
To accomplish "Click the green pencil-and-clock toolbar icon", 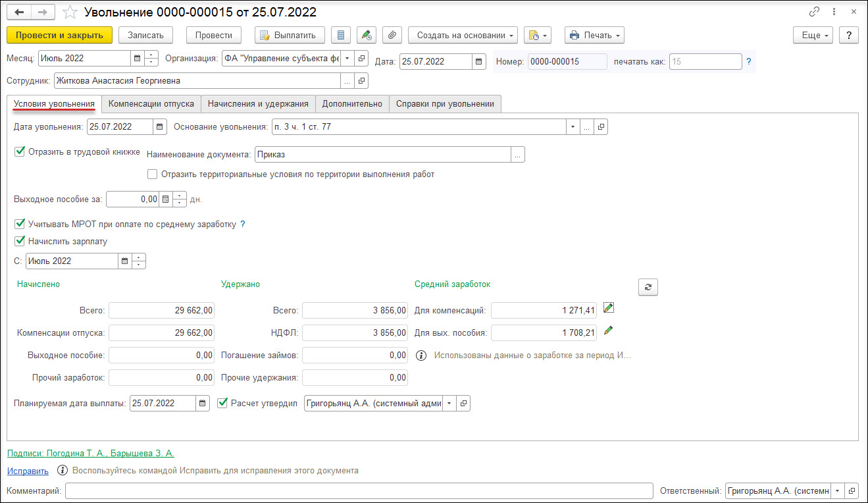I will pos(367,35).
